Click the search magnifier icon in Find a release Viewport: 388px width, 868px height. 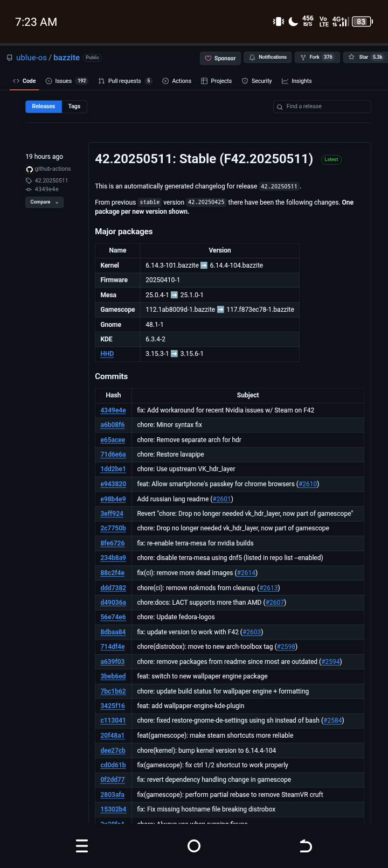(280, 107)
